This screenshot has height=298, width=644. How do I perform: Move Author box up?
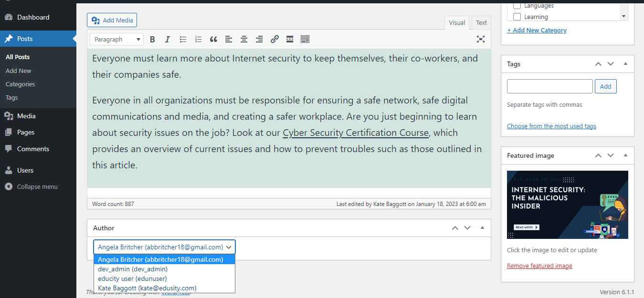[x=455, y=228]
